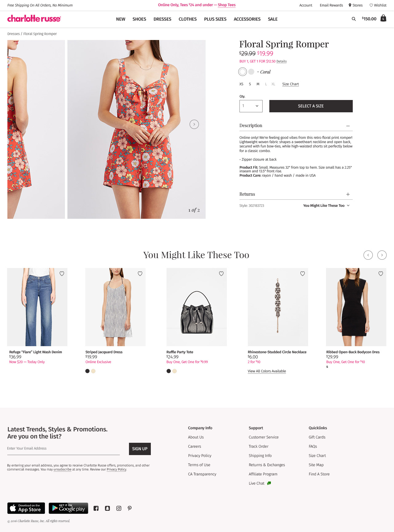Screen dimensions: 394x532
Task: Open the Snapchat icon in footer
Action: coord(107,508)
